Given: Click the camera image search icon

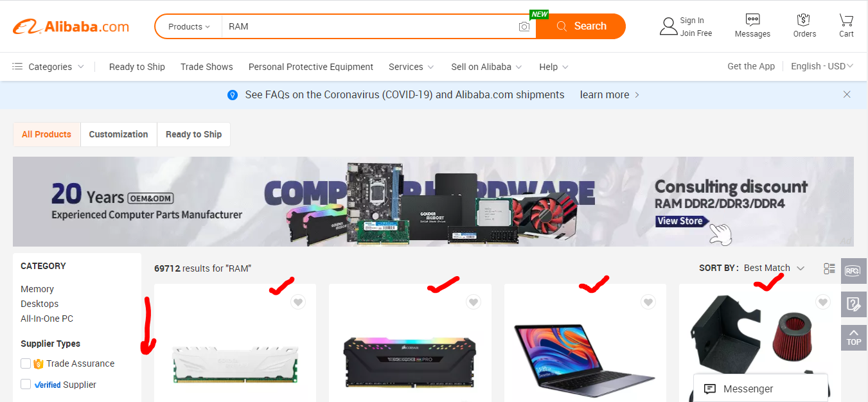Looking at the screenshot, I should coord(524,26).
